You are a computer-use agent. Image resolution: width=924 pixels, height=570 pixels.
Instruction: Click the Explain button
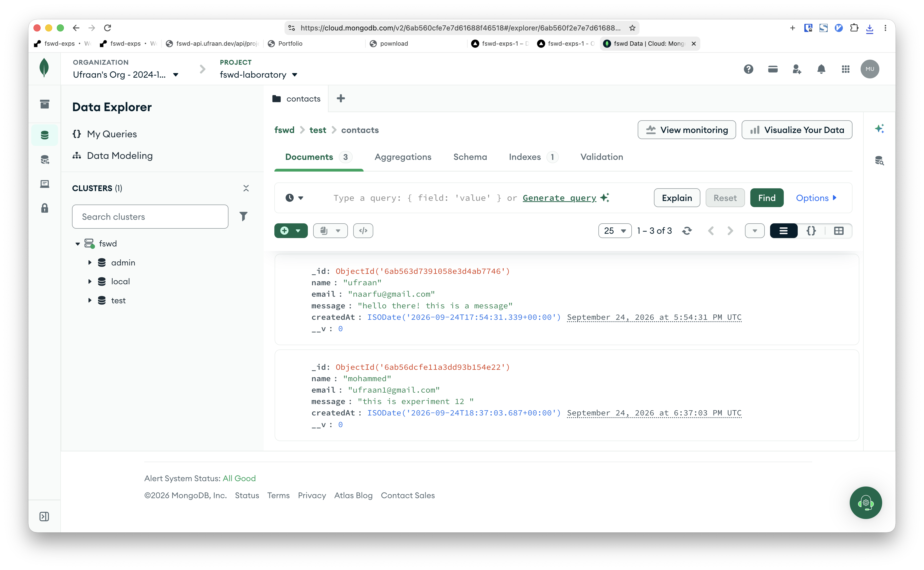pos(677,198)
